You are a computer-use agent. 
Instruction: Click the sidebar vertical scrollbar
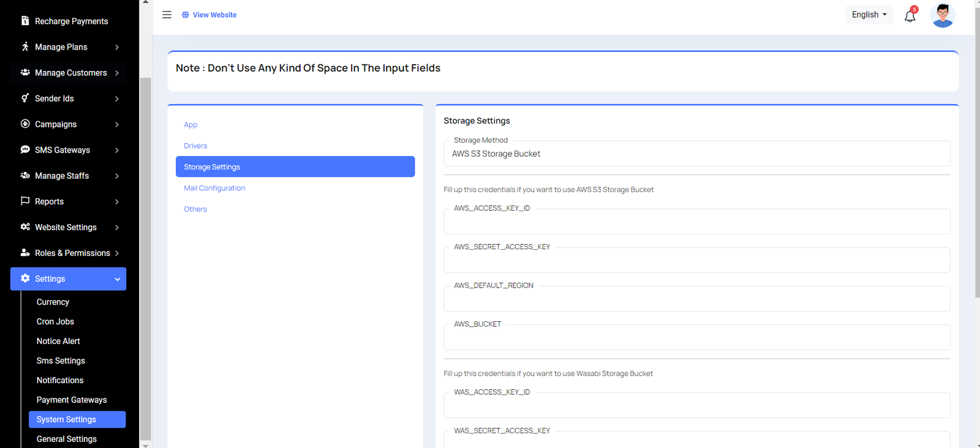click(145, 258)
